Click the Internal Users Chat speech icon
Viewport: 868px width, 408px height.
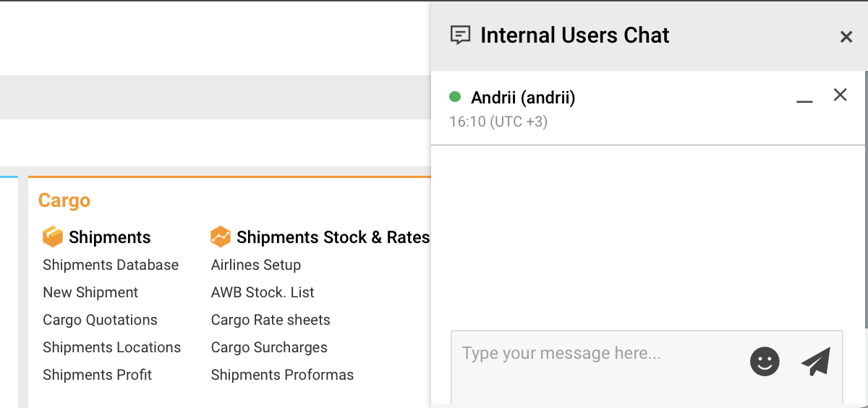[460, 35]
